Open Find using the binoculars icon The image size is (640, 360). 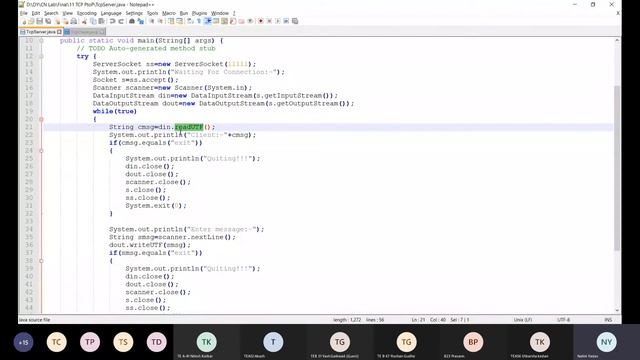(131, 21)
